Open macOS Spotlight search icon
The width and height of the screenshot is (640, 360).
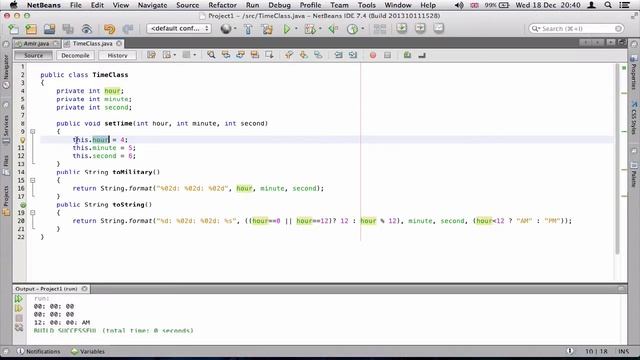tap(608, 5)
